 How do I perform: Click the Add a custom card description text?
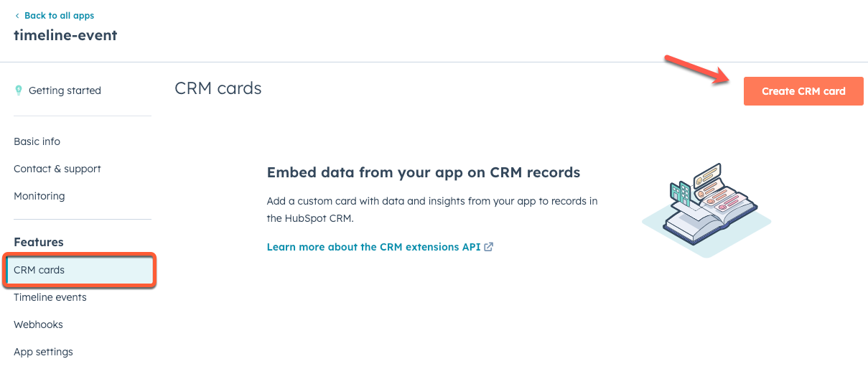point(431,209)
